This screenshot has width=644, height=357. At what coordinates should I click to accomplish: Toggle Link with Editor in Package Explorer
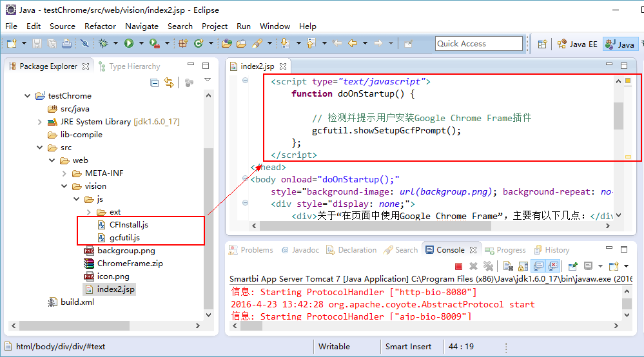point(169,82)
